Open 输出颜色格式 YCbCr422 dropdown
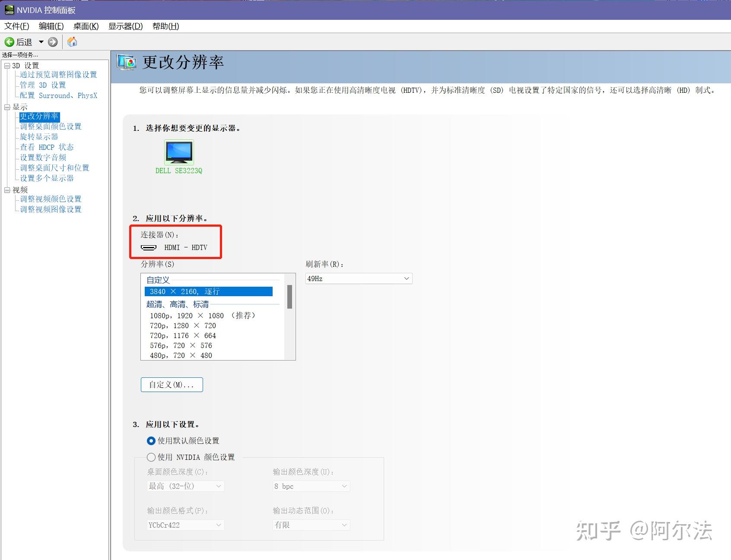The image size is (731, 560). click(x=185, y=525)
